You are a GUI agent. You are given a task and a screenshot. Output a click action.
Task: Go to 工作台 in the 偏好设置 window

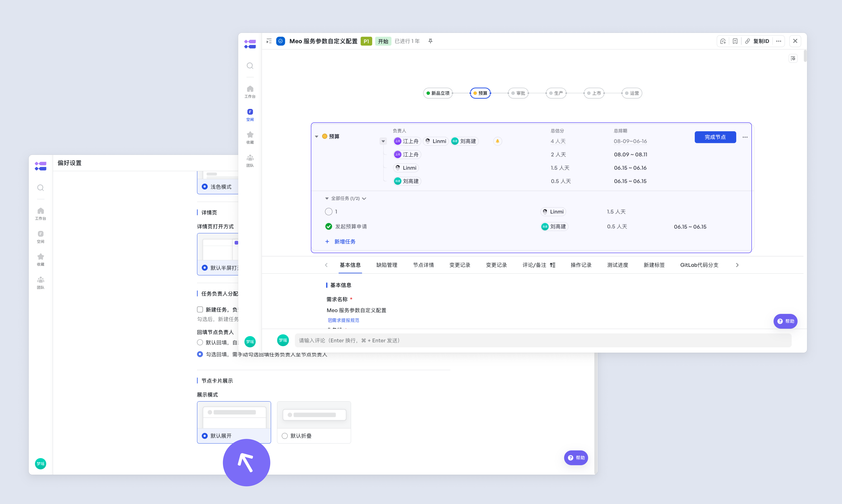(x=40, y=214)
